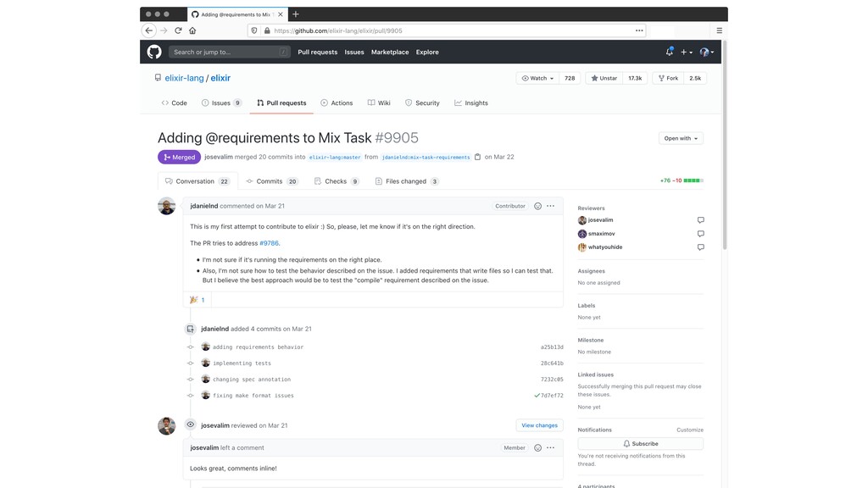Close the current browser tab
The image size is (868, 488).
280,14
